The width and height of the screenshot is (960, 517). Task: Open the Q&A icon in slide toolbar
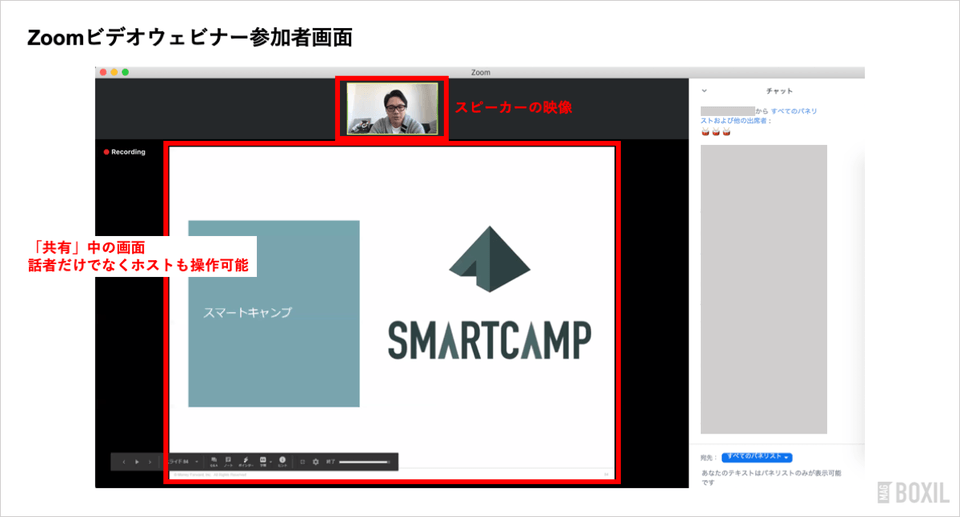tap(214, 461)
